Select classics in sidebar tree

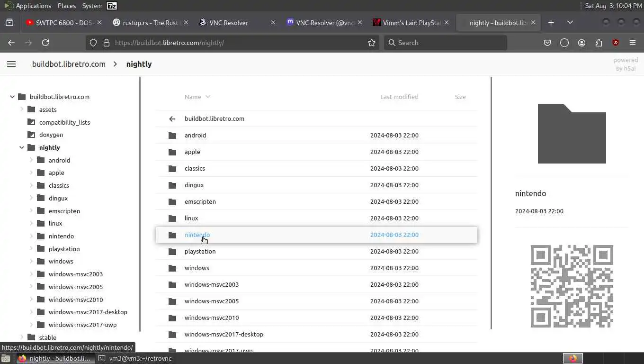point(59,186)
